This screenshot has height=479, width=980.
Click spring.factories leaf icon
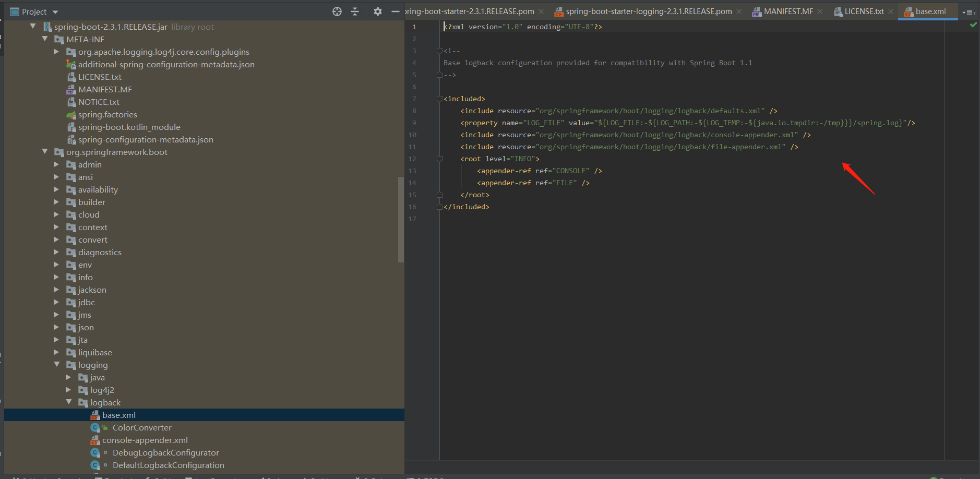pyautogui.click(x=71, y=115)
